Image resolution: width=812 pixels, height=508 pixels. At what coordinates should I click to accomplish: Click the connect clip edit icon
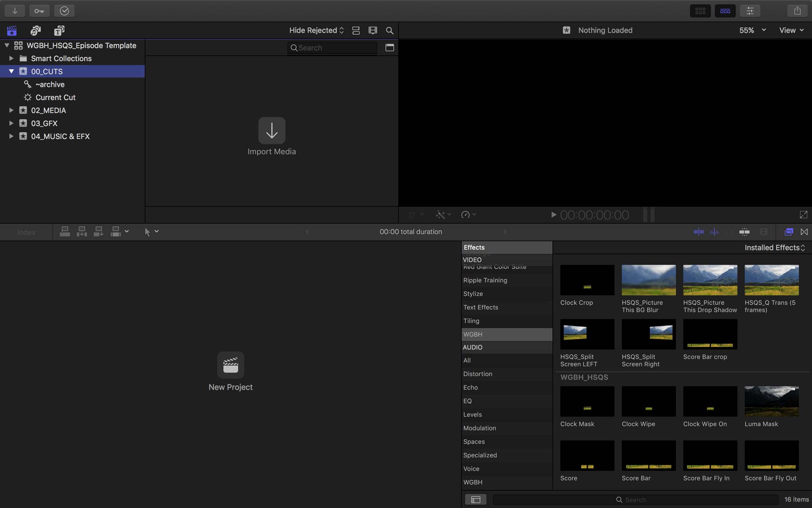(65, 232)
